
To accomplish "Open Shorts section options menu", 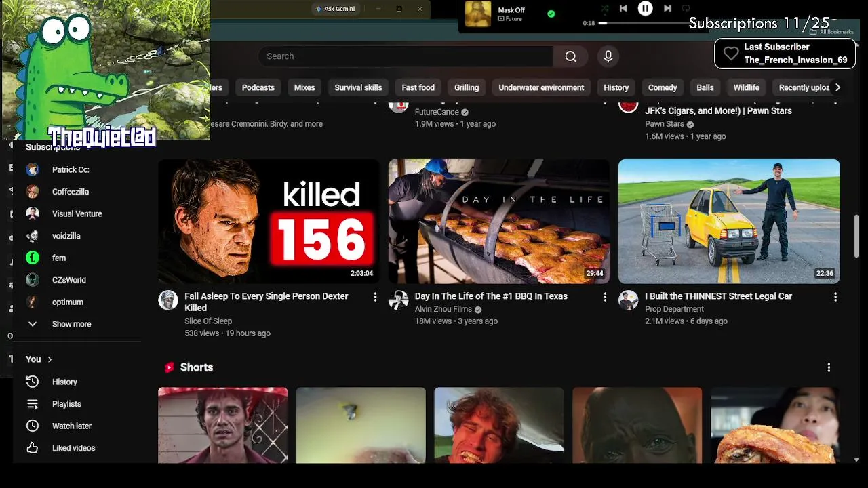I will pos(829,367).
